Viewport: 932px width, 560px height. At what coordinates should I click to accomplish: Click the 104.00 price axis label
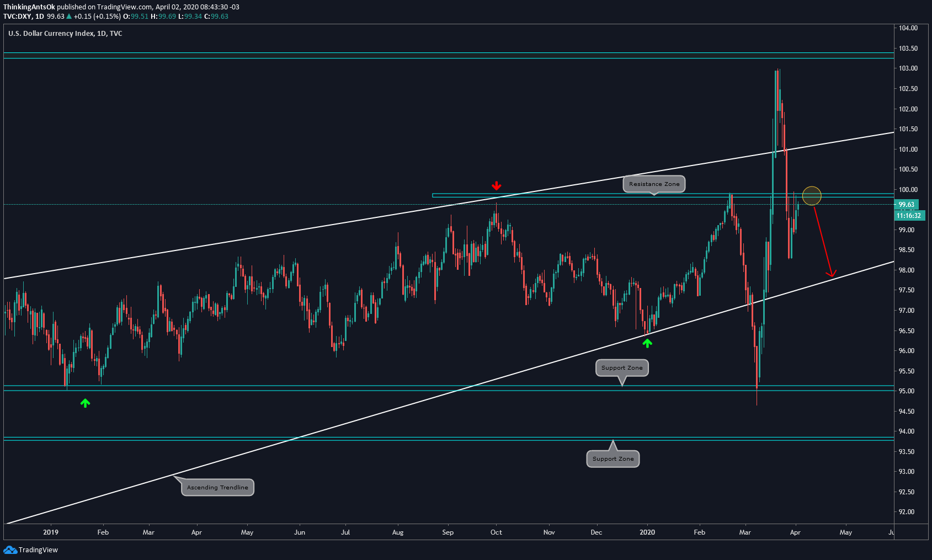908,28
